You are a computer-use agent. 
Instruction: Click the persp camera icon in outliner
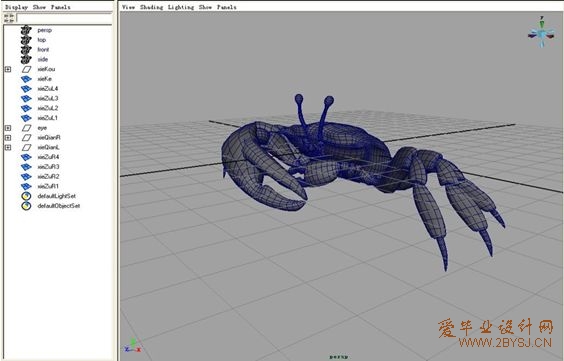pyautogui.click(x=26, y=30)
